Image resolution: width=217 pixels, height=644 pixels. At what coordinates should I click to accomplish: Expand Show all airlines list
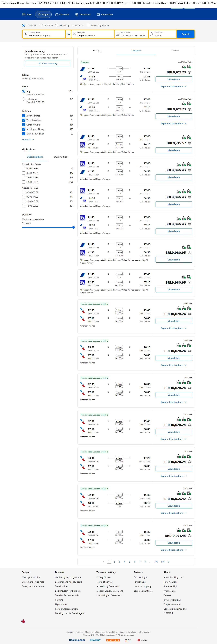click(28, 139)
